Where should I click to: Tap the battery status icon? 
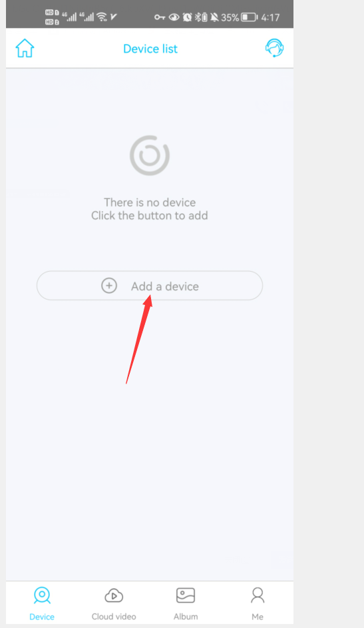pyautogui.click(x=250, y=17)
